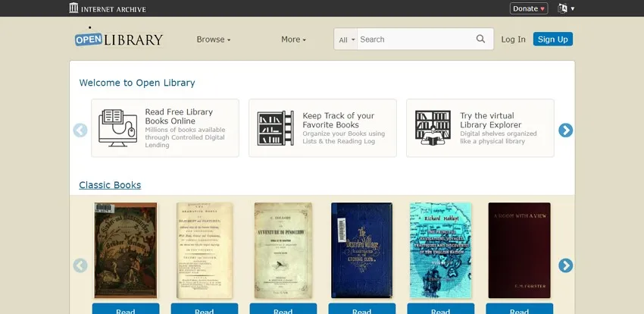Image resolution: width=644 pixels, height=314 pixels.
Task: Click the Internet Archive text link
Action: pos(114,9)
